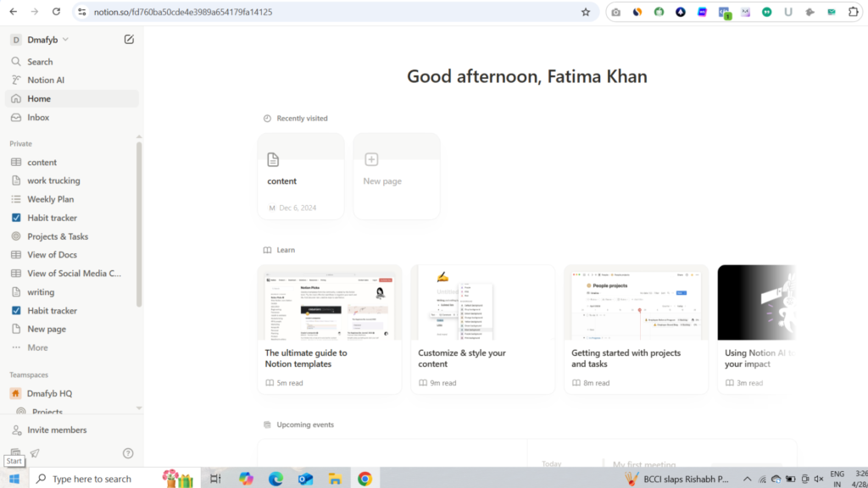Open Search in the sidebar

[x=40, y=62]
